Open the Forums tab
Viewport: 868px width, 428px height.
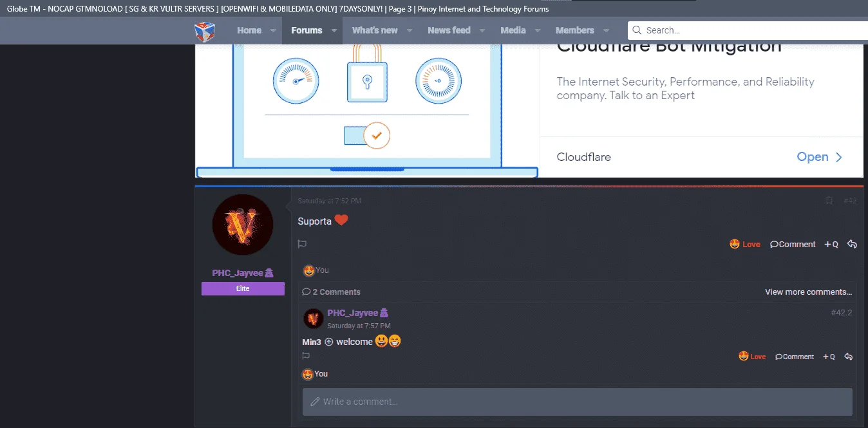307,30
